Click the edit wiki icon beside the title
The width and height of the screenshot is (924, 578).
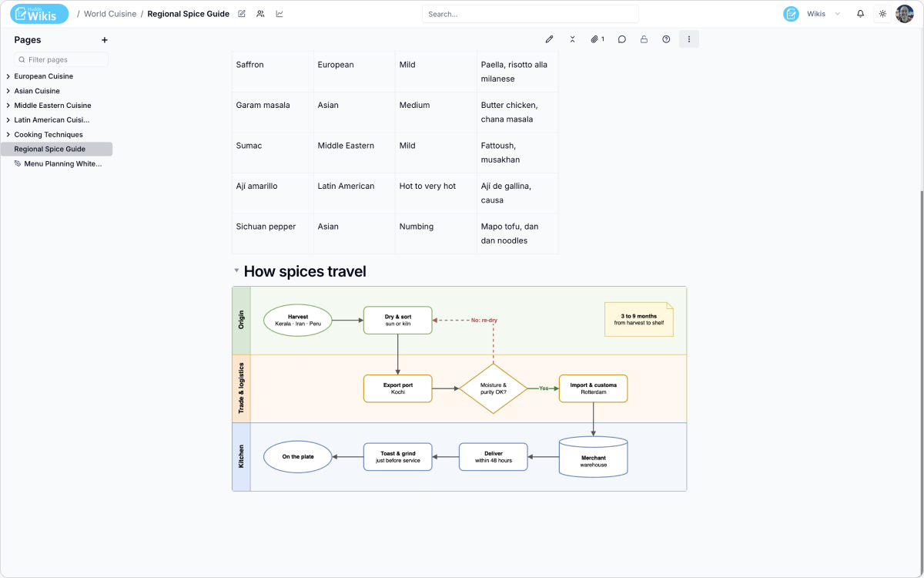coord(242,14)
